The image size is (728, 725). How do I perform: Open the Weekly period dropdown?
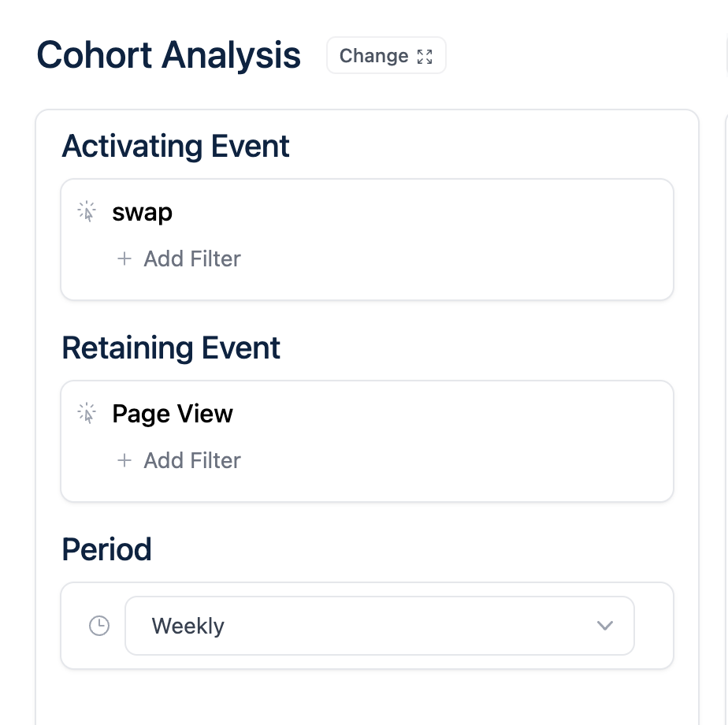[x=380, y=626]
